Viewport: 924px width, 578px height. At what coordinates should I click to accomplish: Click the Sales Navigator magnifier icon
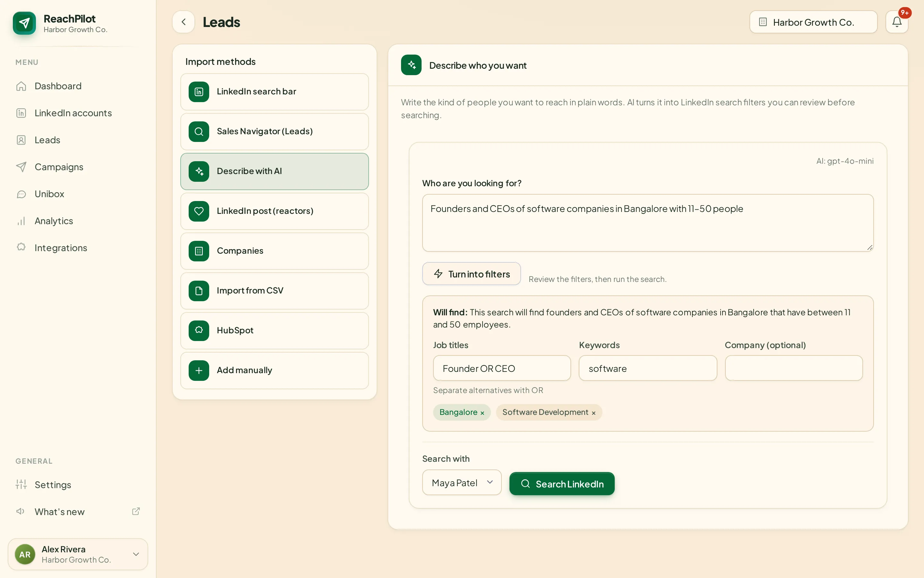[199, 132]
